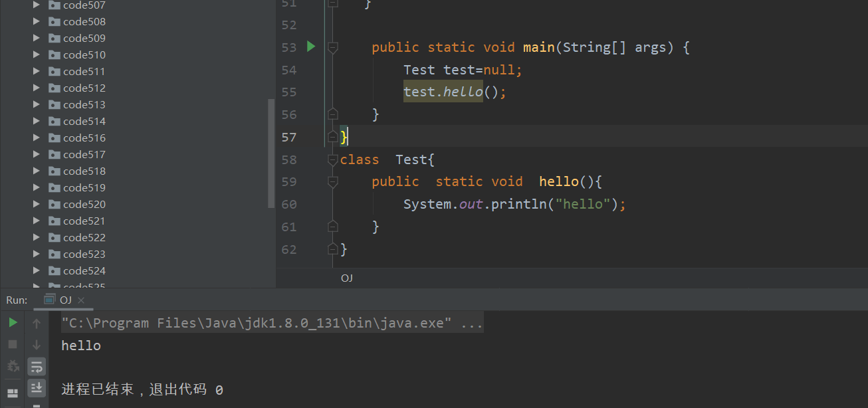Click the 'hello' console output line
The height and width of the screenshot is (408, 868).
81,346
